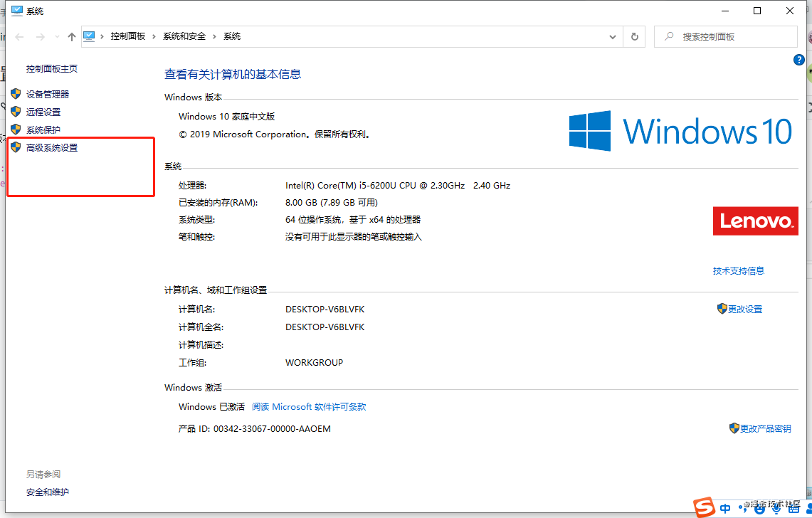The height and width of the screenshot is (518, 812).
Task: Close the 系统 window
Action: point(790,11)
